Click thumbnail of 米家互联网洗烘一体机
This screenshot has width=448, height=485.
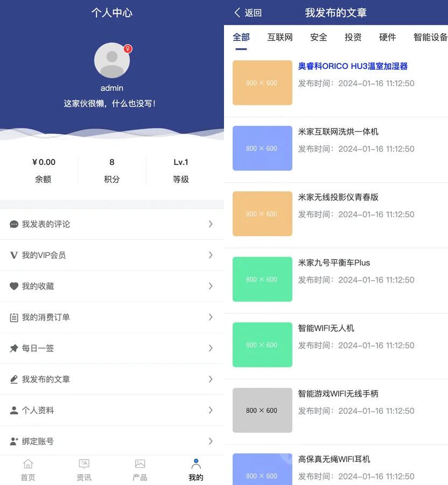[262, 148]
